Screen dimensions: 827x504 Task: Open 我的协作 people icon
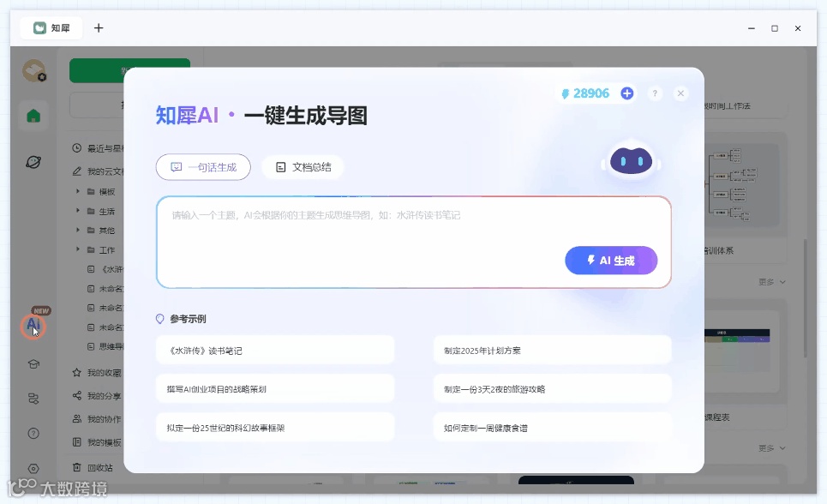tap(77, 418)
